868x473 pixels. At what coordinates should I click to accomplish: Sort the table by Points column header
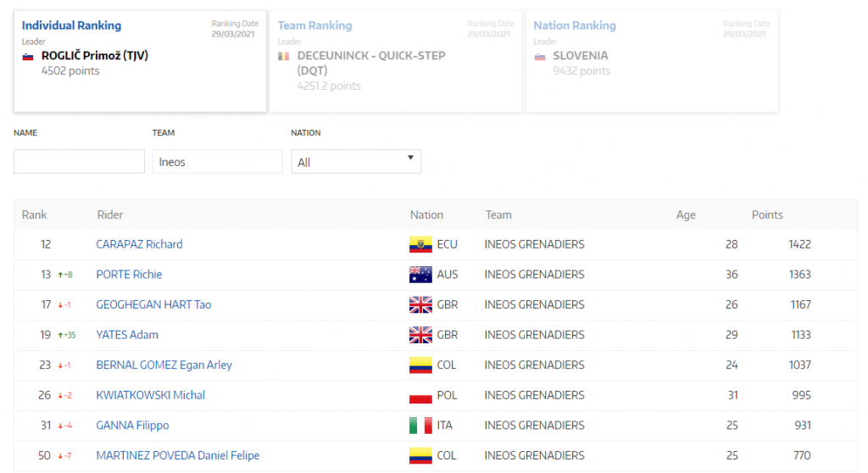point(767,215)
